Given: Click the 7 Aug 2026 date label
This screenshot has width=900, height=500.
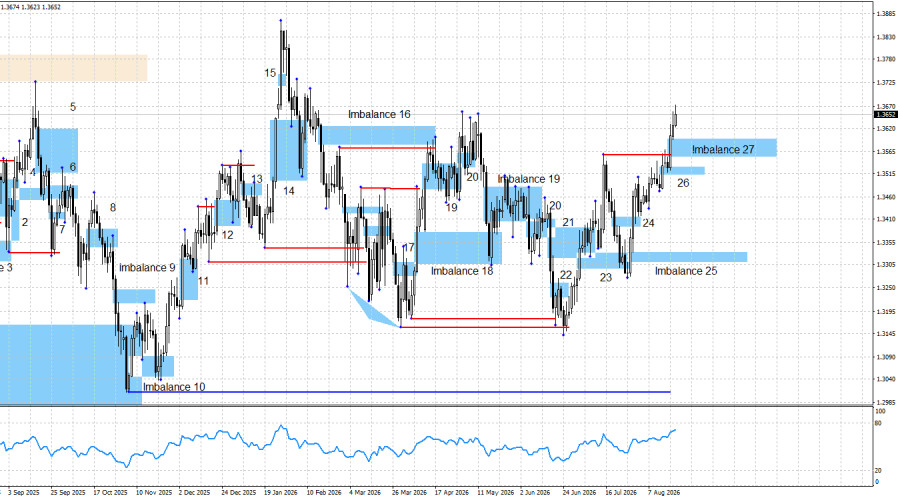Looking at the screenshot, I should pyautogui.click(x=664, y=493).
